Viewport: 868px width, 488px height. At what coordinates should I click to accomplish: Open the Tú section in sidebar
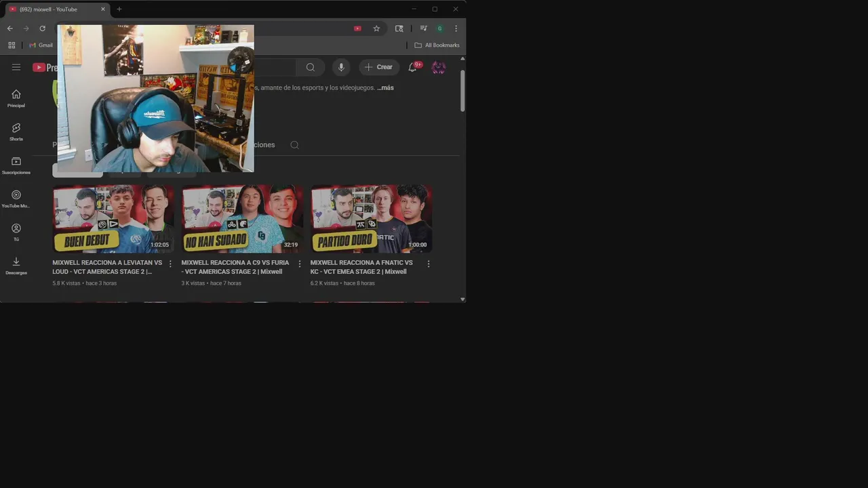(x=16, y=232)
